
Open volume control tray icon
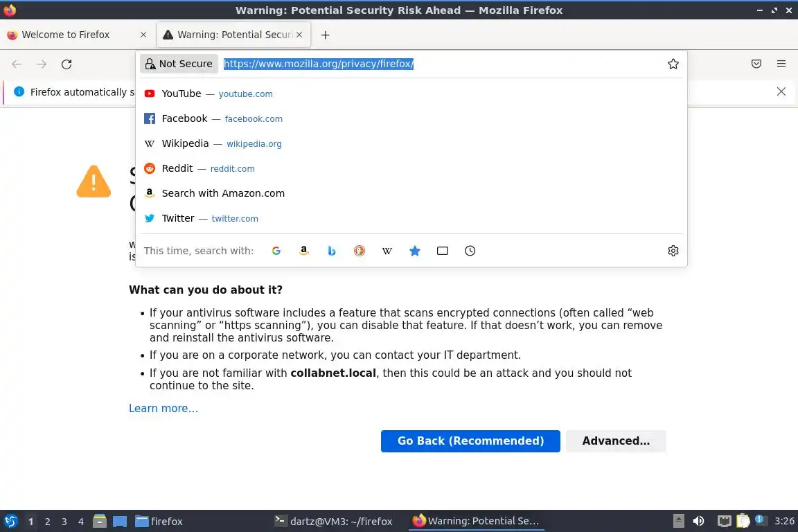point(699,522)
